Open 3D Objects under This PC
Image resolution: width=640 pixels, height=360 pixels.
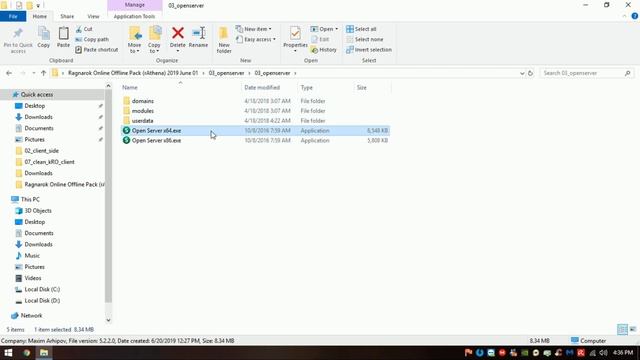pyautogui.click(x=38, y=211)
